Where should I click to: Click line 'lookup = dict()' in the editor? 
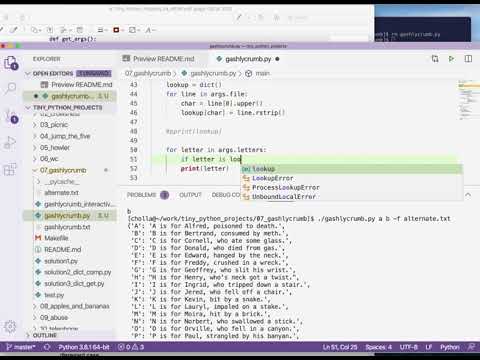point(194,85)
